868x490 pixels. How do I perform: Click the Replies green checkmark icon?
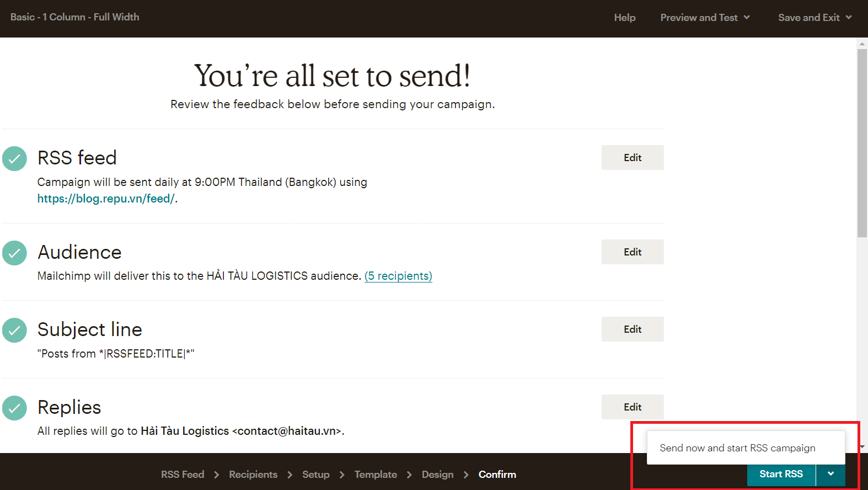click(x=14, y=408)
